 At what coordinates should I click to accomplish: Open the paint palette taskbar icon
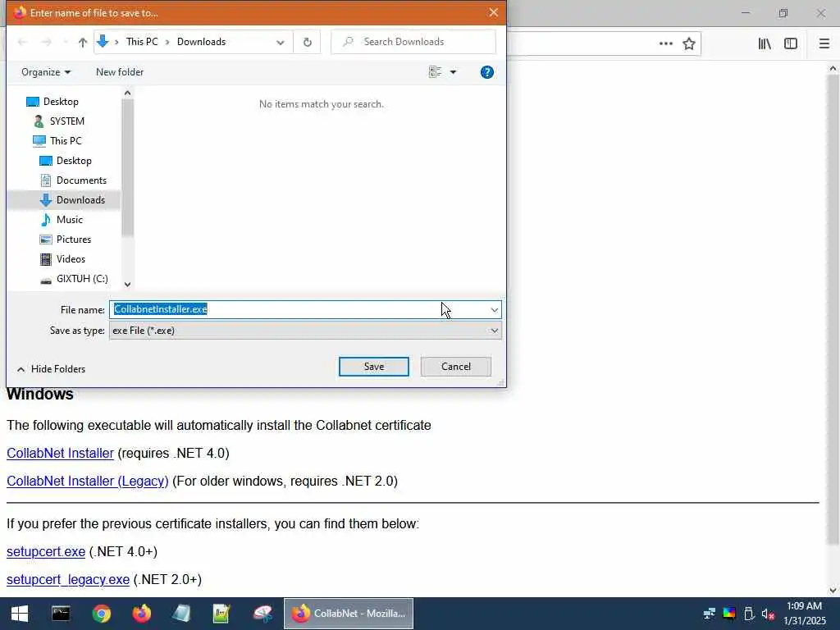(x=262, y=614)
